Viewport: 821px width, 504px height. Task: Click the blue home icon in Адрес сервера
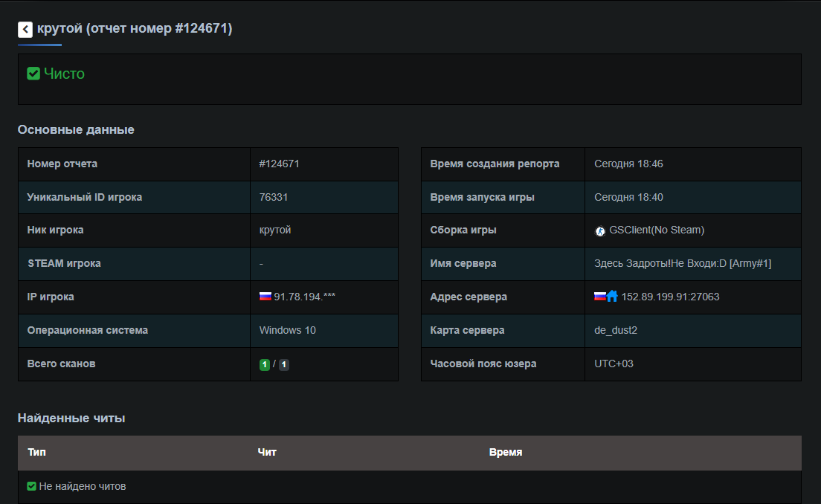point(612,297)
